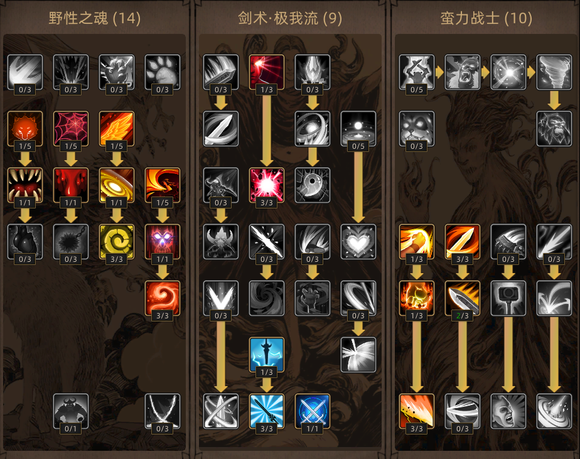Open the 剑术·极我流 (9) tree header
Screen dimensions: 580x459
(290, 18)
